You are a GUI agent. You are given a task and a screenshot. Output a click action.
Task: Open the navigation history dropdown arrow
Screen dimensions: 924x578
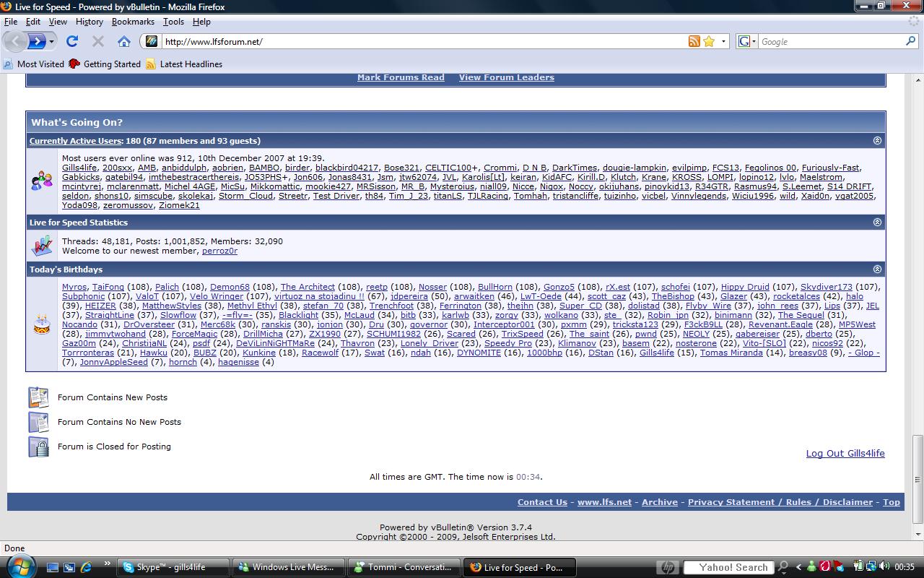[52, 41]
